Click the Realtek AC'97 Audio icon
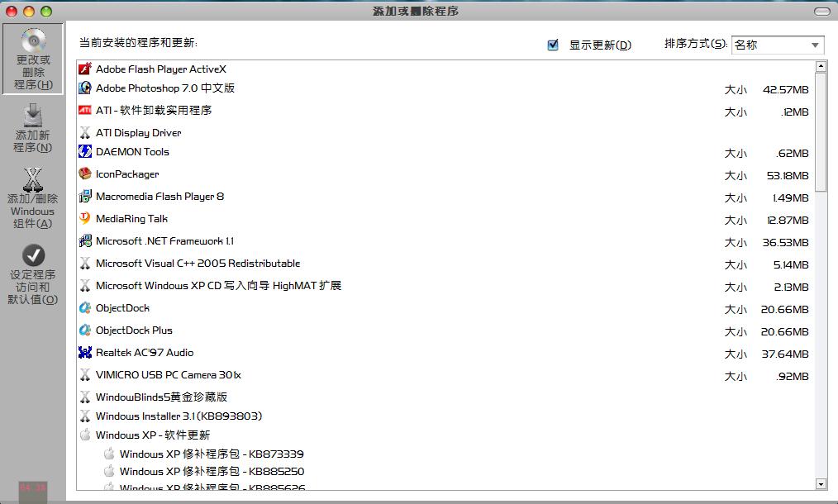 (85, 353)
